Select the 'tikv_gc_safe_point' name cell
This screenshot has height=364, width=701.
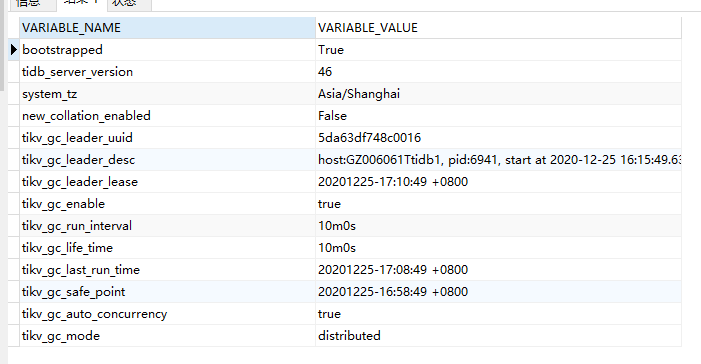click(168, 292)
